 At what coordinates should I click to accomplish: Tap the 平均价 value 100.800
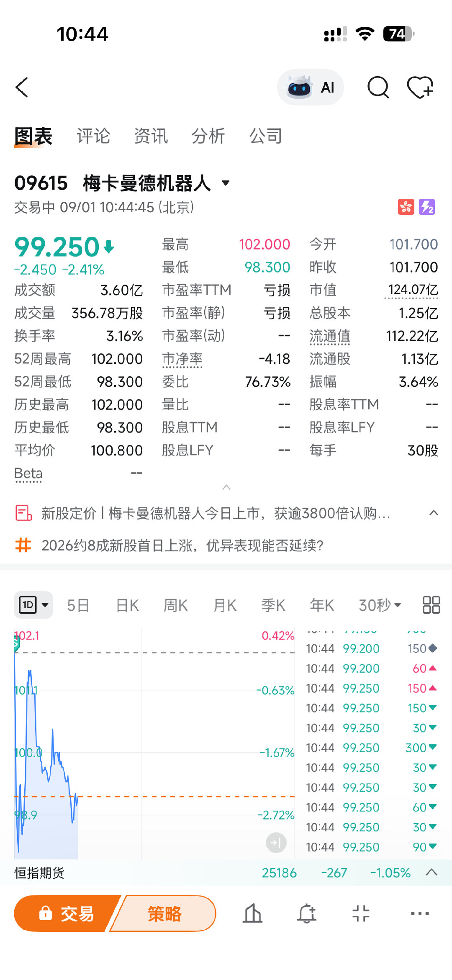coord(117,450)
